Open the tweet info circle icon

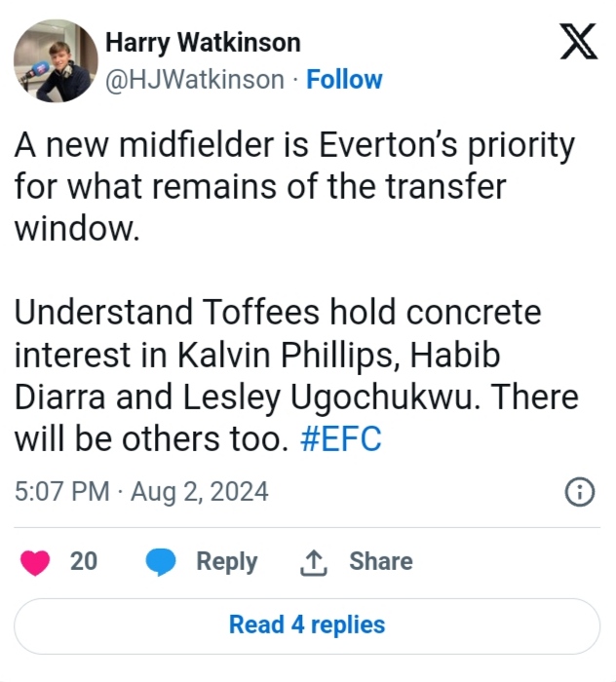click(x=580, y=492)
